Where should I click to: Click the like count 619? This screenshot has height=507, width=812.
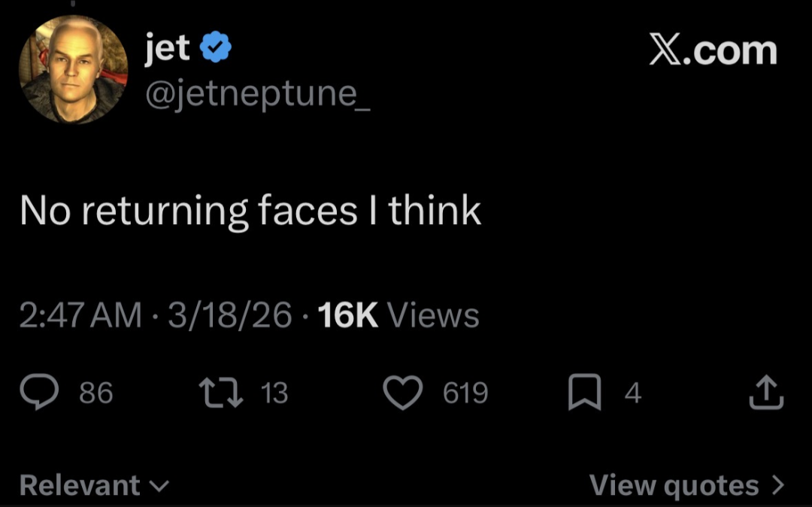(x=465, y=393)
